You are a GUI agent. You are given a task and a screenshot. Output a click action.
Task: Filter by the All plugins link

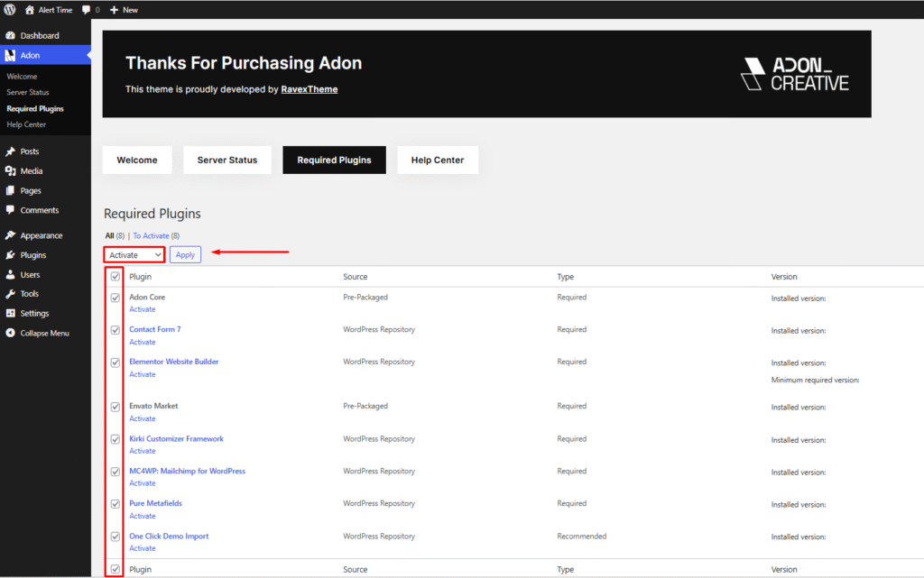pos(109,236)
